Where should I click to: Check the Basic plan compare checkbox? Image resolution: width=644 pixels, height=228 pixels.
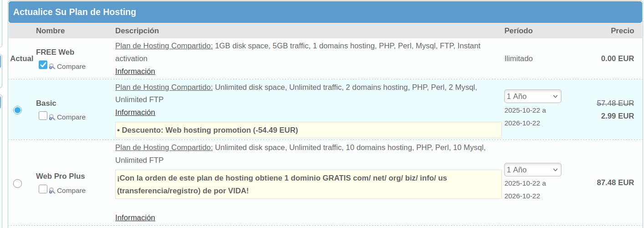43,116
